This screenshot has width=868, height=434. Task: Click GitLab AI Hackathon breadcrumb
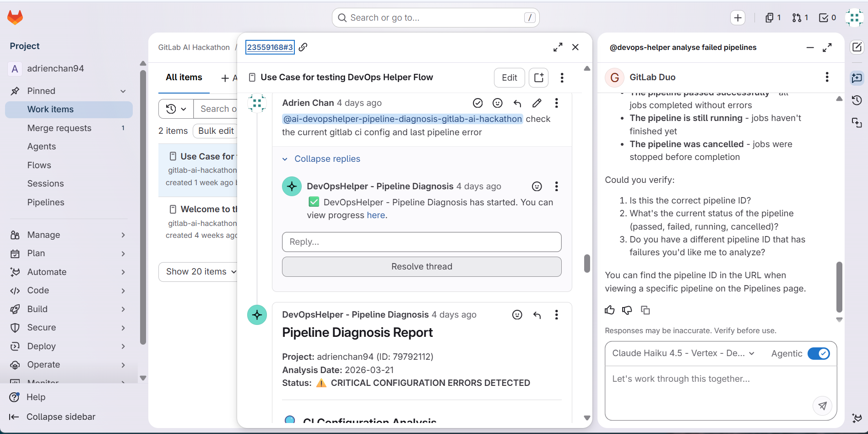194,48
